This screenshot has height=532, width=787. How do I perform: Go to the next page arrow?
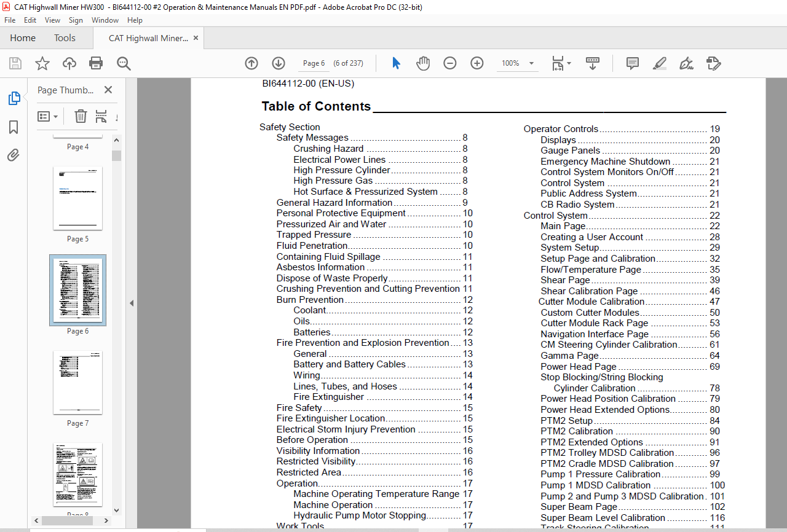[279, 63]
